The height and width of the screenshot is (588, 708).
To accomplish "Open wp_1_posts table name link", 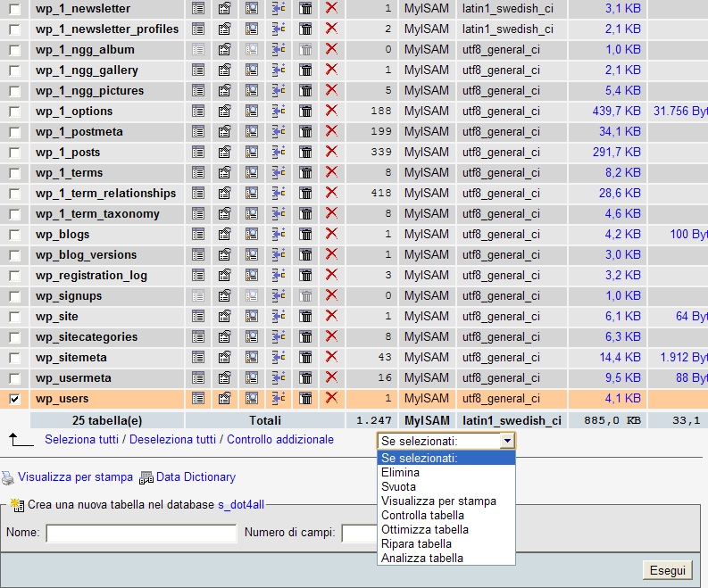I will tap(68, 152).
